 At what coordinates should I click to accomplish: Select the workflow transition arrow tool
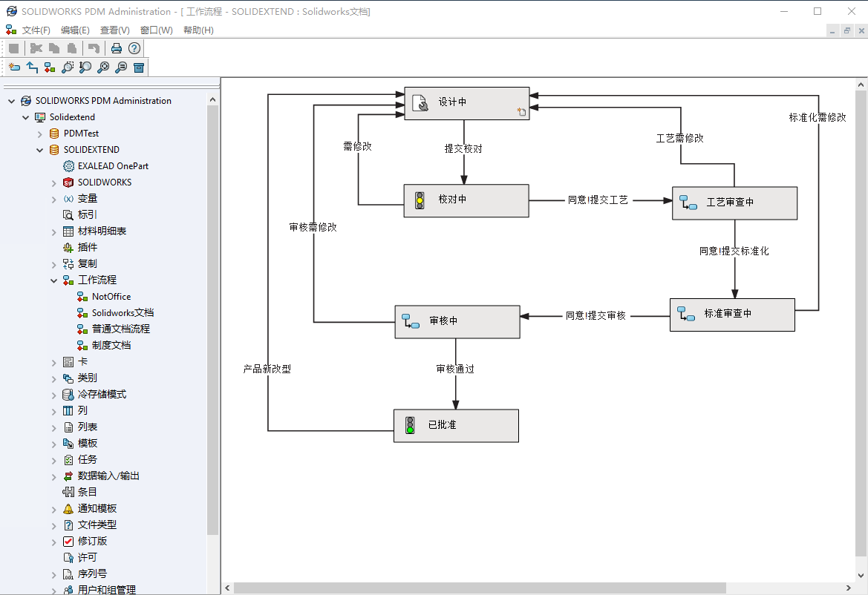point(32,67)
